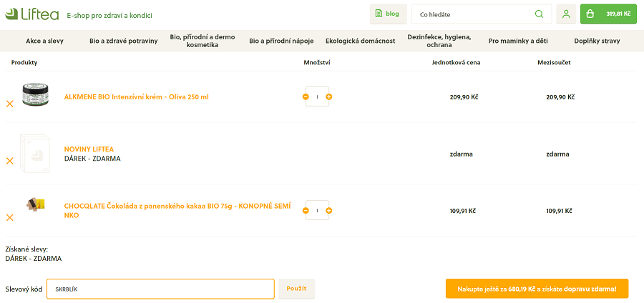Click ALKMENE krém quantity field

[317, 96]
